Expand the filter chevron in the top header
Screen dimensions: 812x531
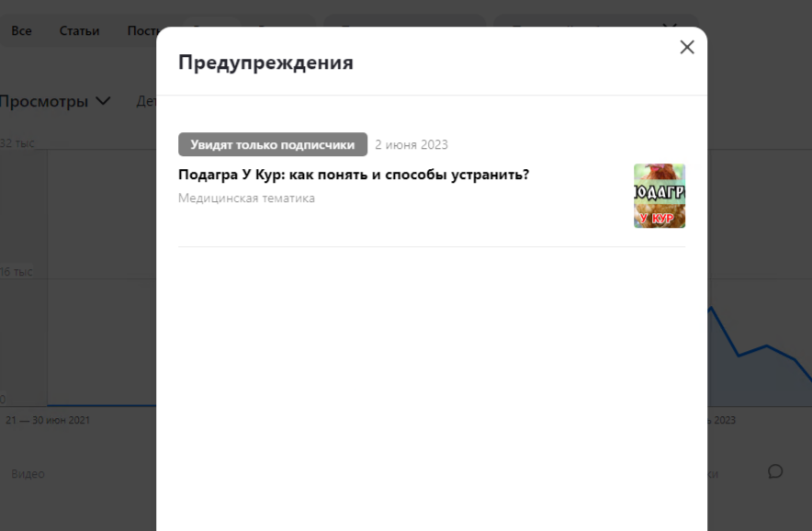coord(670,27)
